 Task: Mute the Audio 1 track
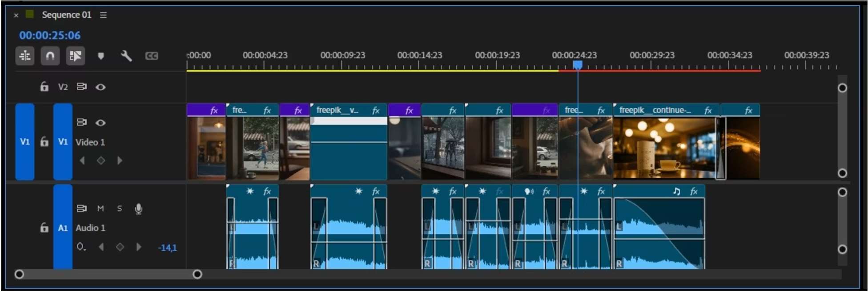[100, 208]
